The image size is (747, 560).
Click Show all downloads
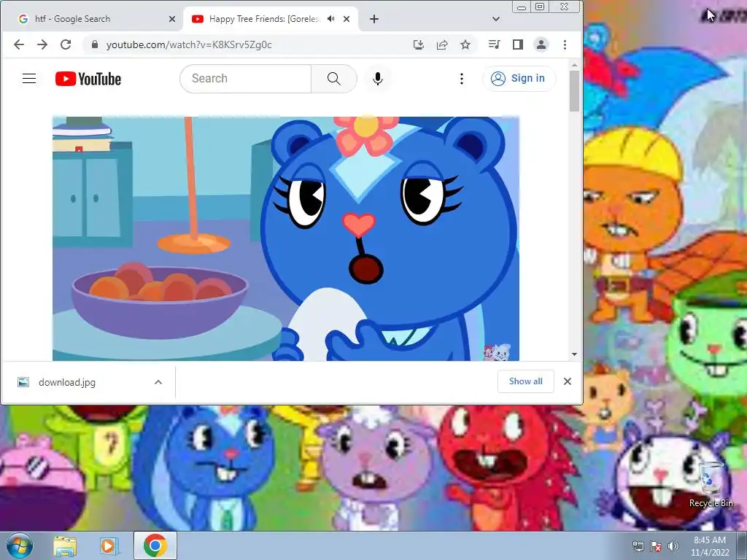click(525, 381)
